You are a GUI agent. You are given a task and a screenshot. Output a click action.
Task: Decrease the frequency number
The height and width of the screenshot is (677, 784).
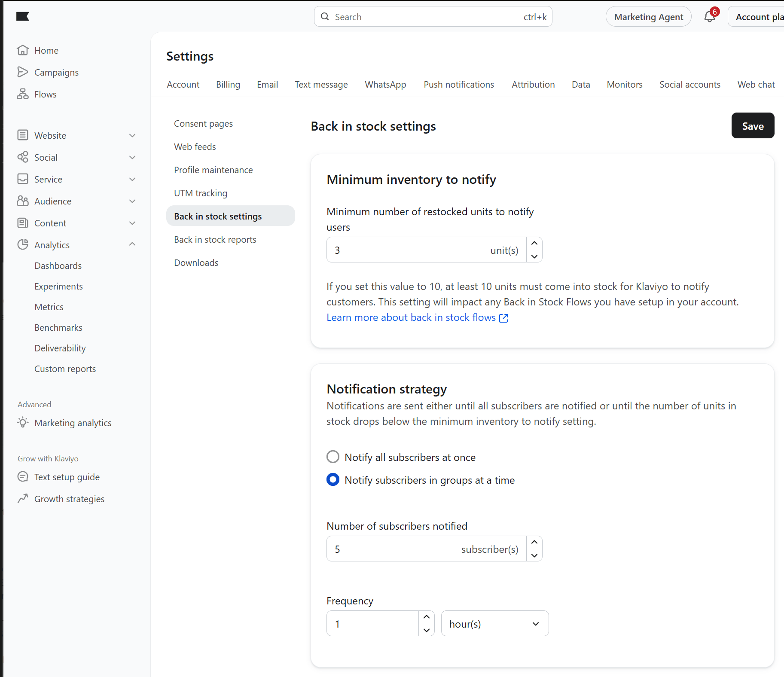(427, 630)
